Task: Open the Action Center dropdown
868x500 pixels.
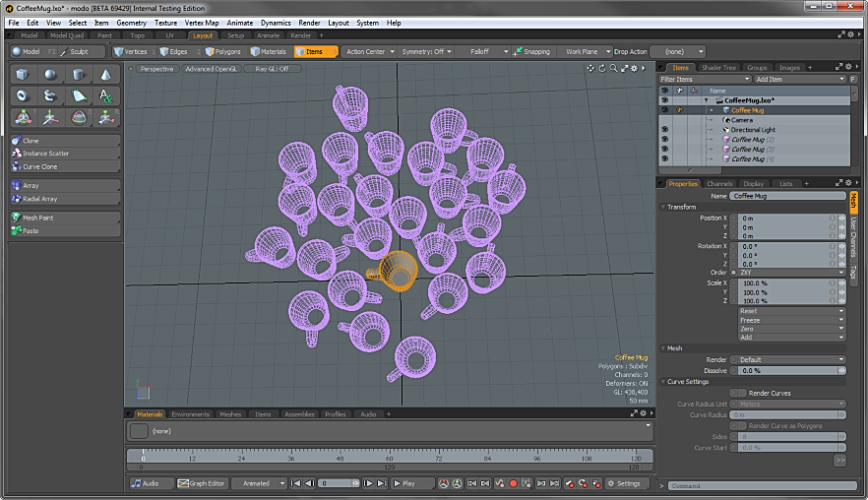Action: (370, 51)
